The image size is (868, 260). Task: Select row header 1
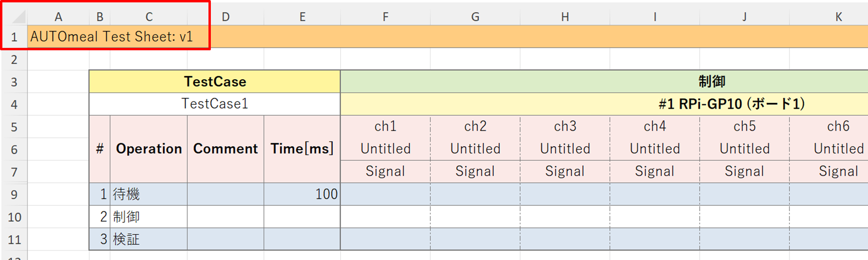pyautogui.click(x=14, y=37)
